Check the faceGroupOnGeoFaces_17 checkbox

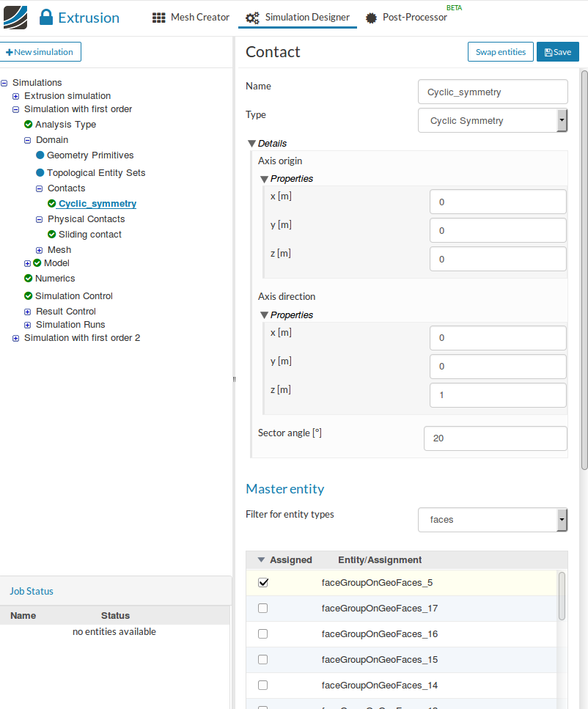click(263, 609)
